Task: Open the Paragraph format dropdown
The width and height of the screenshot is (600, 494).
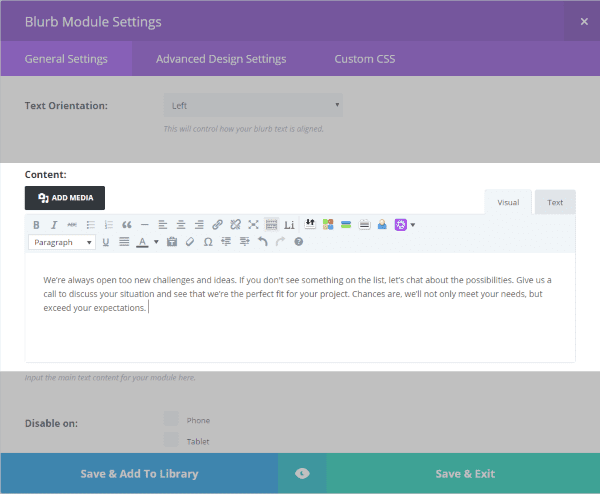Action: tap(62, 242)
